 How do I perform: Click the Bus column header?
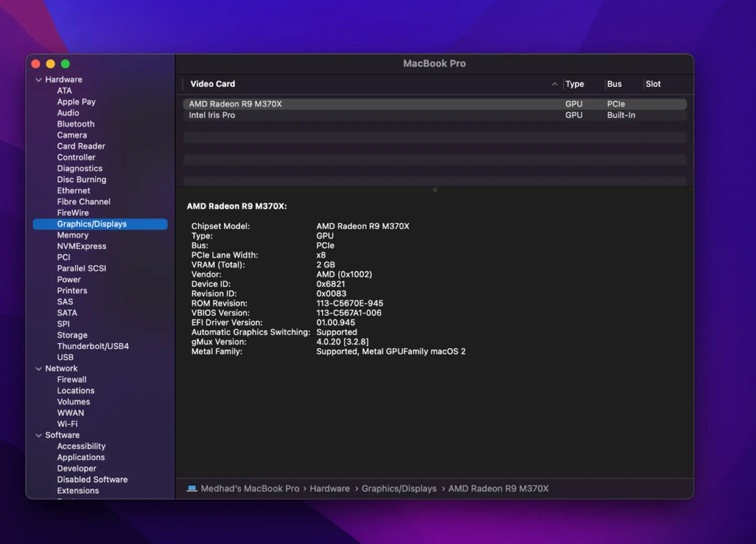613,84
